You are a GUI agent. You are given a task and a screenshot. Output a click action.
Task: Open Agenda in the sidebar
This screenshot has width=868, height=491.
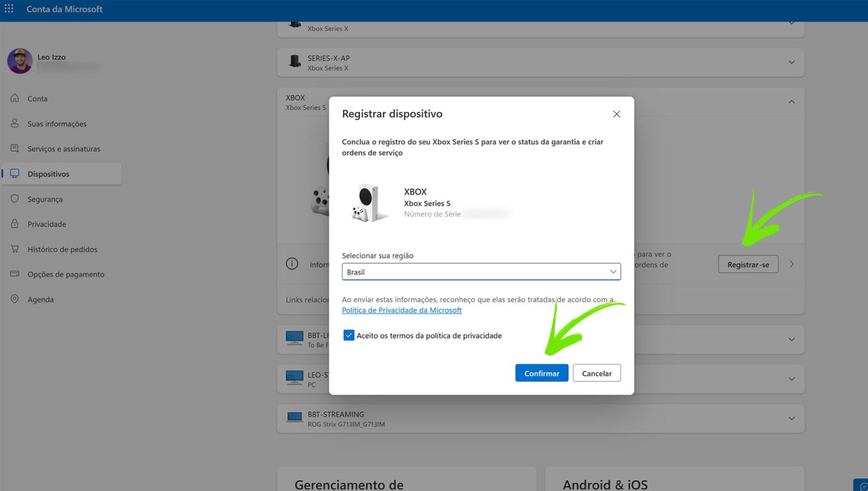pos(41,299)
